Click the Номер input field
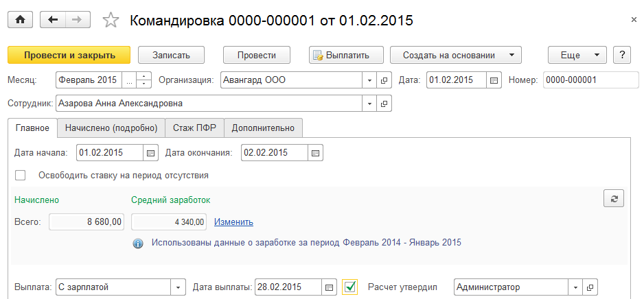The width and height of the screenshot is (644, 299). point(590,80)
